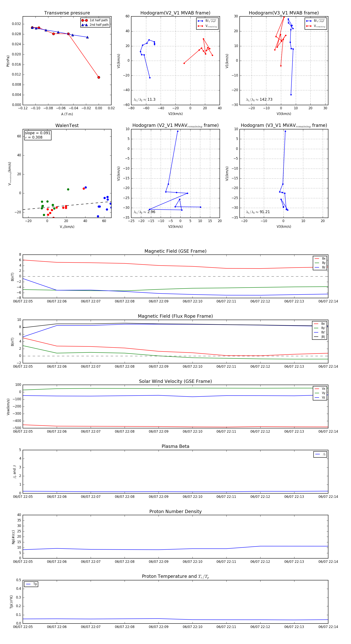Click the "Hodogram(V2_V1 MVAB frame)" title
This screenshot has width=351, height=644.
175,13
